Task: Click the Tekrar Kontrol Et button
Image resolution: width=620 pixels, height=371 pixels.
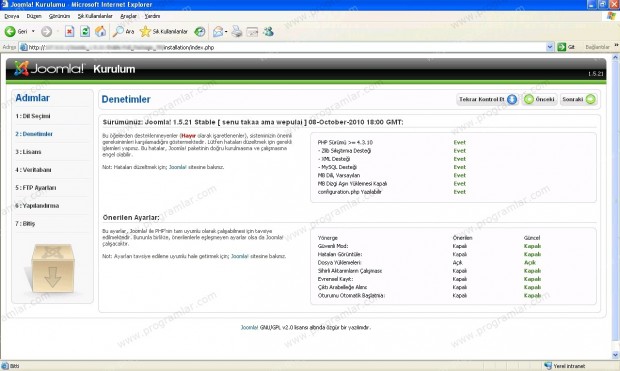Action: point(488,99)
